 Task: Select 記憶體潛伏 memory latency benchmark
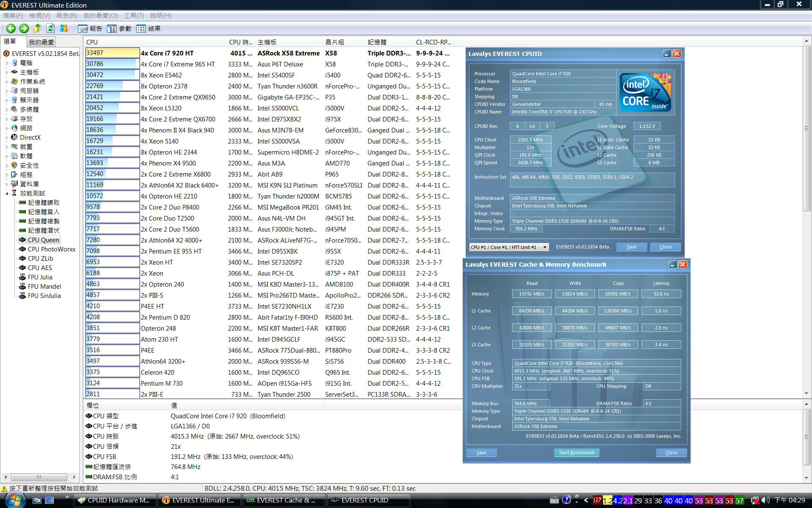tap(44, 230)
